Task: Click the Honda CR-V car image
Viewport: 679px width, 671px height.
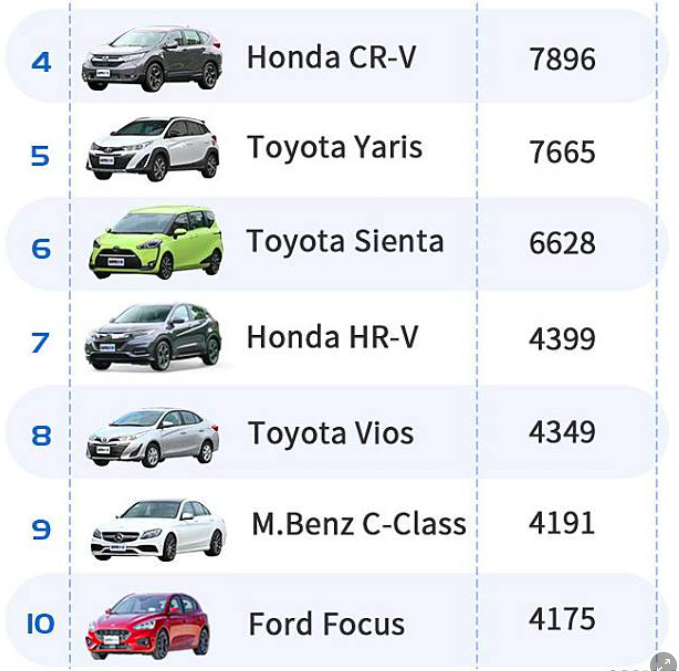Action: tap(152, 59)
